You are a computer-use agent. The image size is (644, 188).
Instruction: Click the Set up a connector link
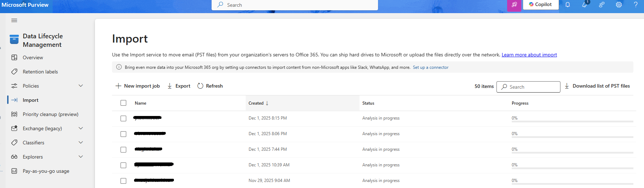click(431, 67)
